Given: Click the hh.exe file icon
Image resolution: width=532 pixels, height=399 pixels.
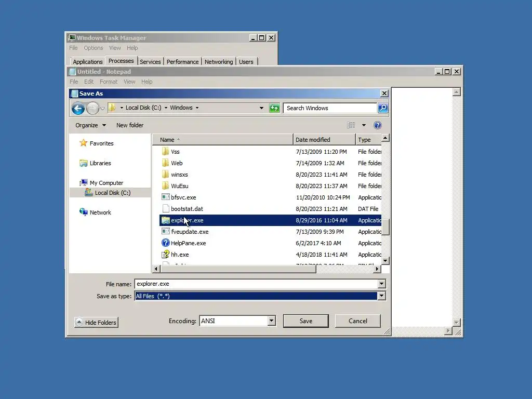Looking at the screenshot, I should [165, 254].
